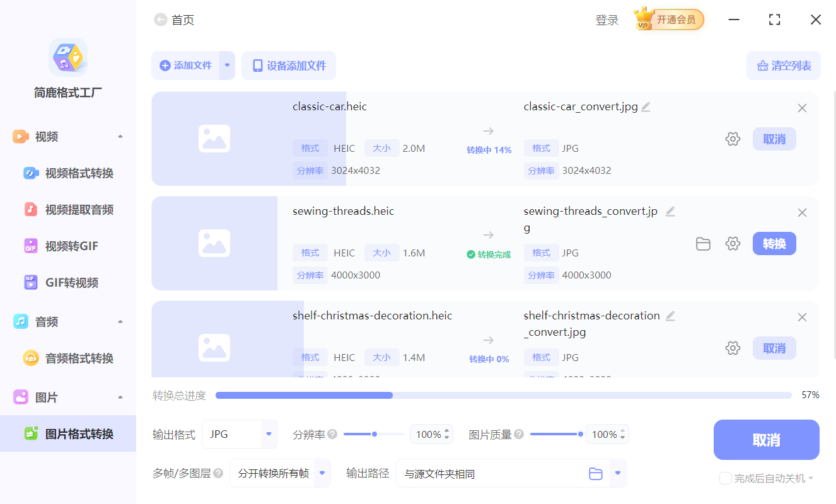836x504 pixels.
Task: Open settings gear for sewing-threads.heic
Action: 733,244
